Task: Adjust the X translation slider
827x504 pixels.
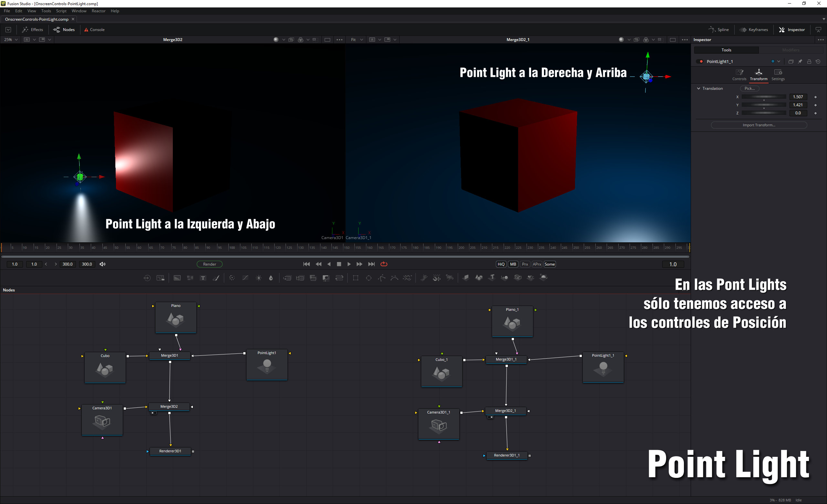Action: [764, 97]
